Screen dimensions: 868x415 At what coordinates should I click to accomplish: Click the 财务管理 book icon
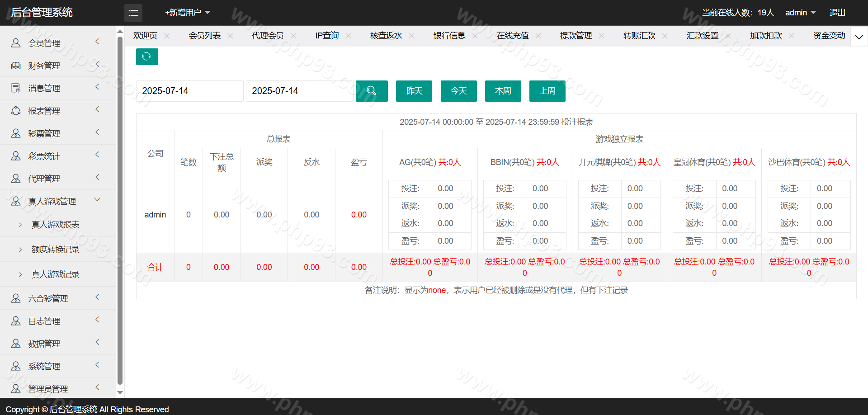tap(16, 66)
